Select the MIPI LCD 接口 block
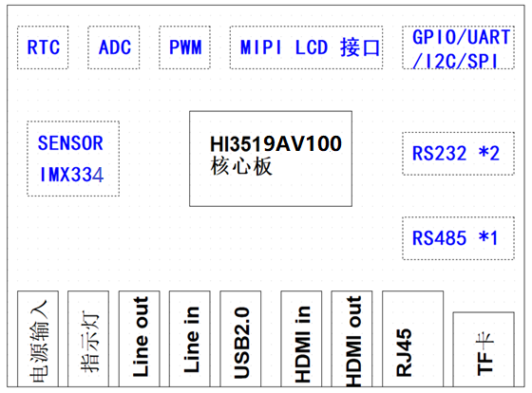This screenshot has height=393, width=532. click(x=306, y=47)
